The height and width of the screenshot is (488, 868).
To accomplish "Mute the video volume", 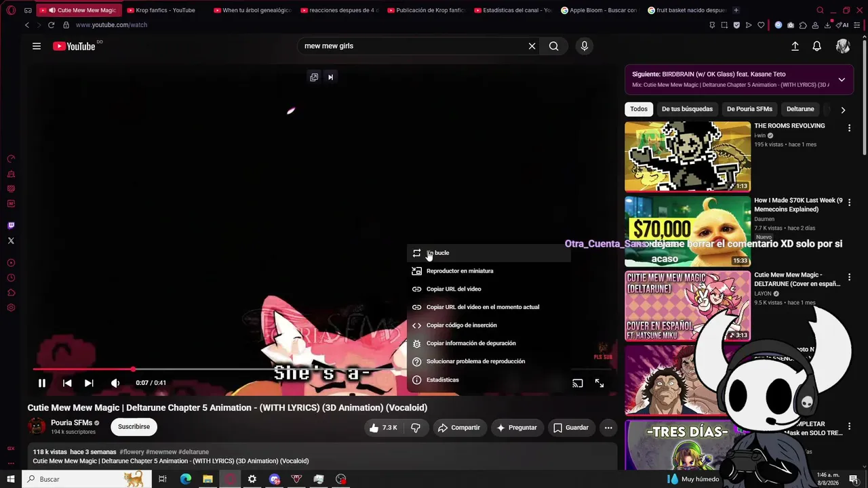I will click(115, 383).
